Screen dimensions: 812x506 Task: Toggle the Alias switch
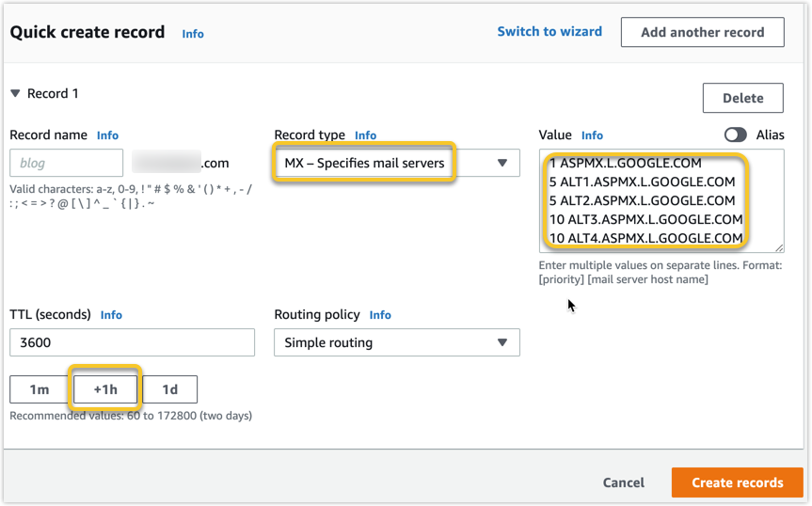pos(736,134)
